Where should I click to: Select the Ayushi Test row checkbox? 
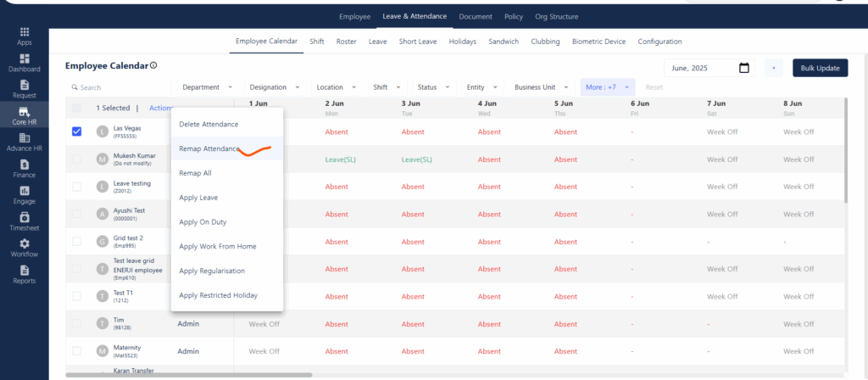click(x=77, y=214)
